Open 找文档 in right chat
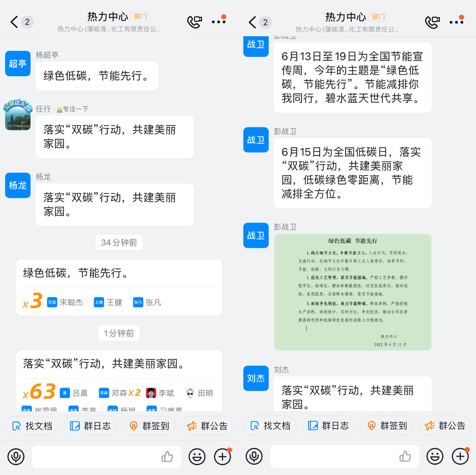 click(270, 426)
